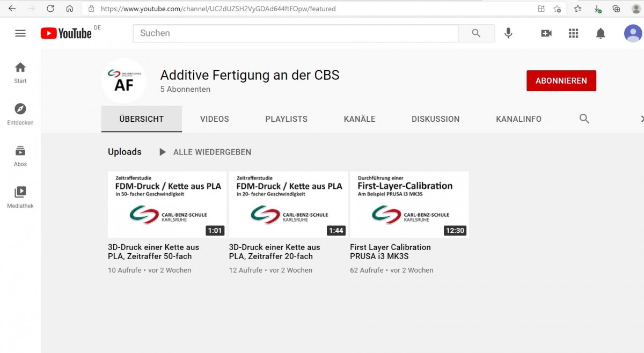The image size is (644, 353).
Task: Open the create video camera icon
Action: point(546,33)
